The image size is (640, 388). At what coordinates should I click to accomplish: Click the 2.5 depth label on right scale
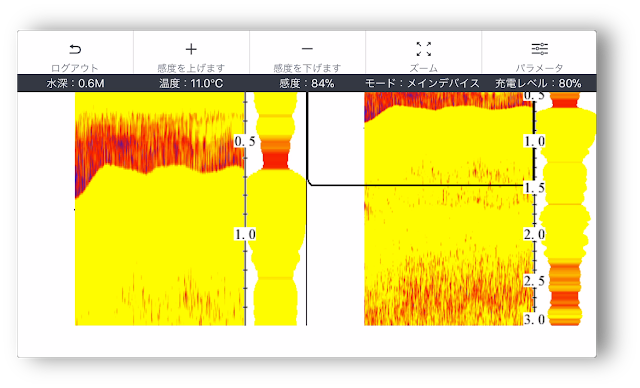click(535, 281)
